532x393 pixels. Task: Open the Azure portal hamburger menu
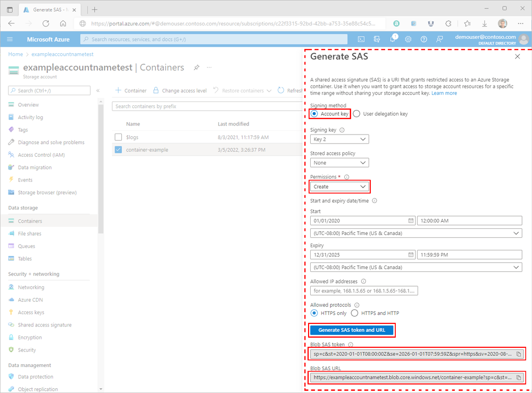pyautogui.click(x=10, y=39)
